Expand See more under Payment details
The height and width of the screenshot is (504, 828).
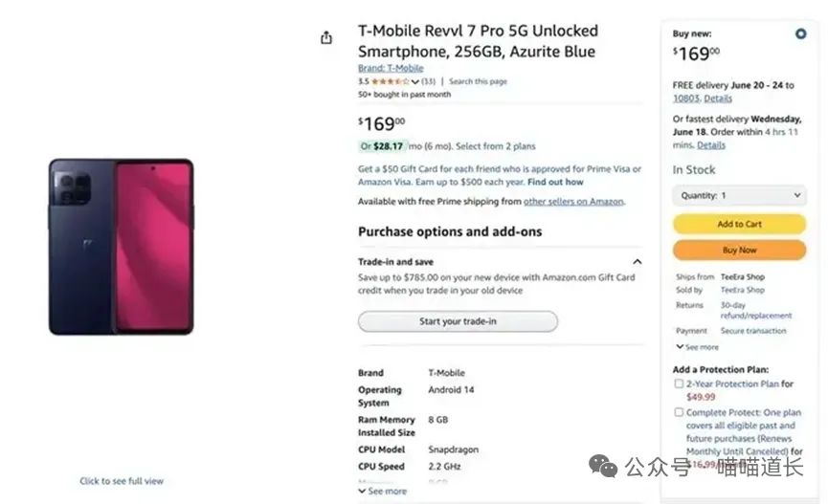tap(697, 347)
